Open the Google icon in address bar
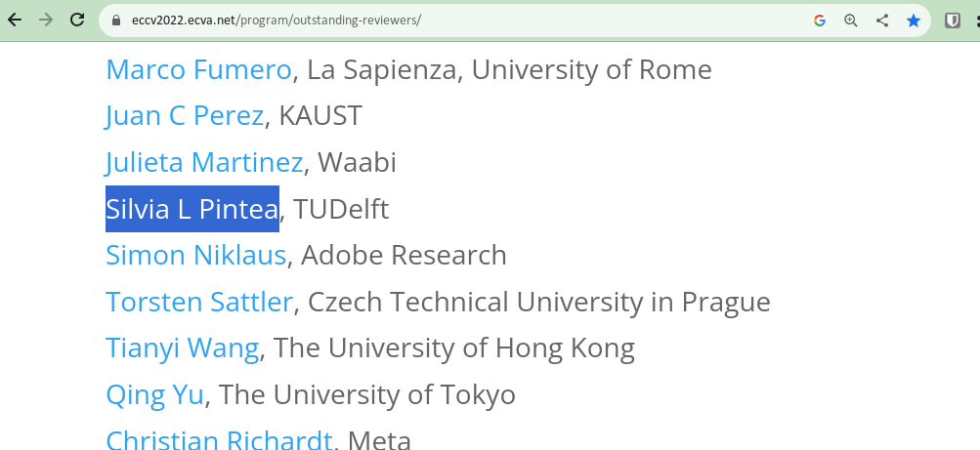This screenshot has width=980, height=450. pyautogui.click(x=820, y=20)
